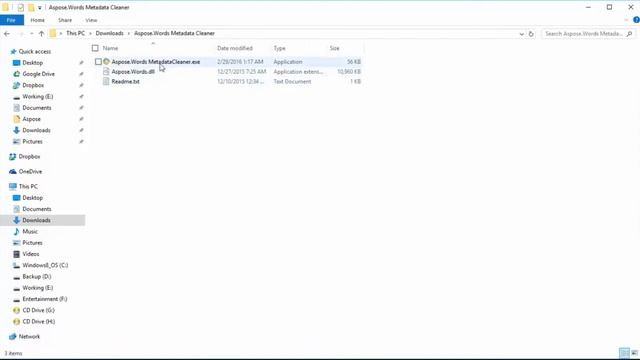Open pinned Dropbox under Quick access
Image resolution: width=640 pixels, height=360 pixels.
(x=33, y=85)
